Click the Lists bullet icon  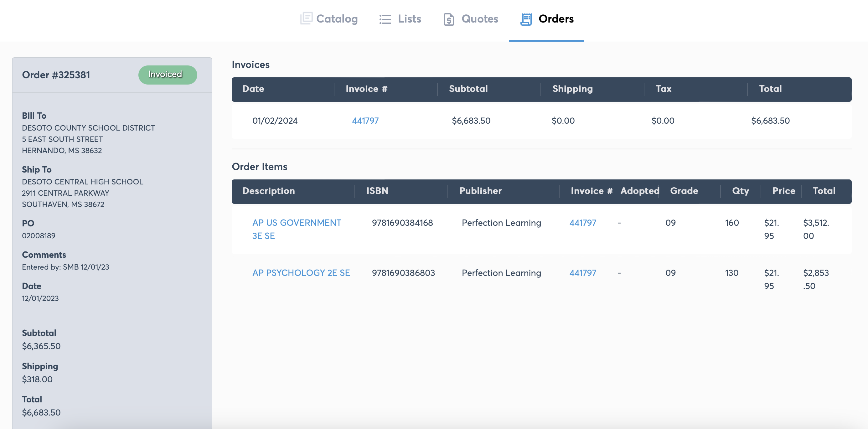(385, 19)
